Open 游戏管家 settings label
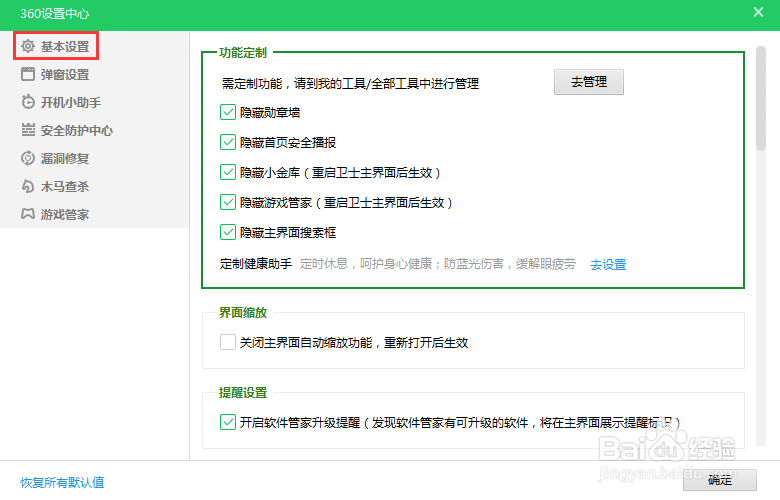This screenshot has height=500, width=780. pos(65,214)
